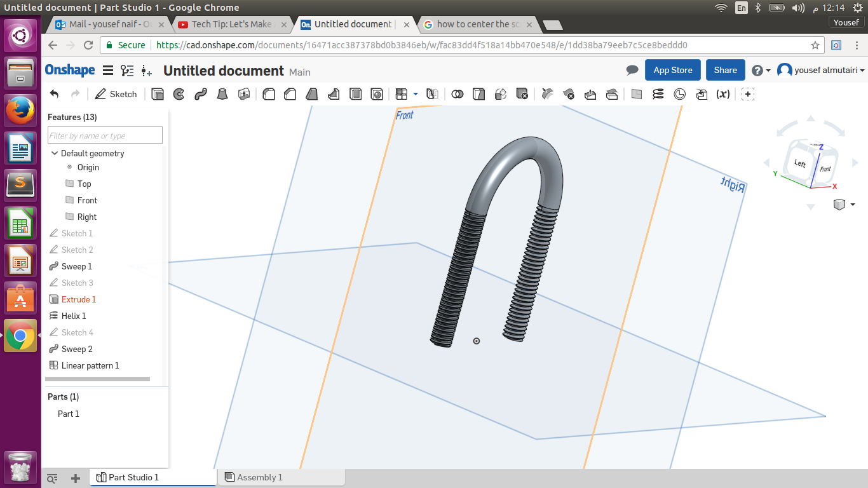Launch Firefox from the Ubuntu dock

[20, 111]
